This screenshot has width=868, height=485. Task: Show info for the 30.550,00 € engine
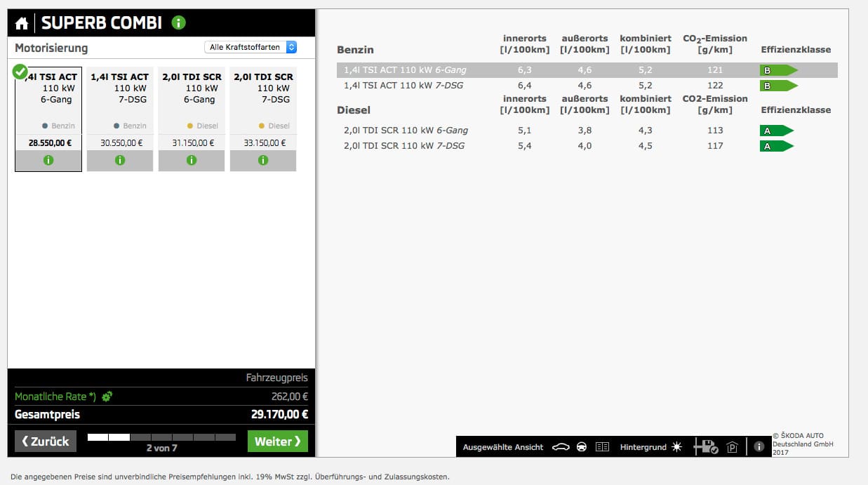120,160
